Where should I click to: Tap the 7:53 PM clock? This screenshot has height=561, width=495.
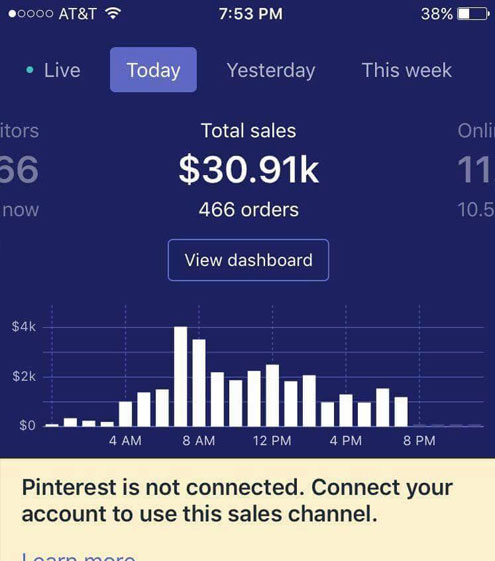250,14
